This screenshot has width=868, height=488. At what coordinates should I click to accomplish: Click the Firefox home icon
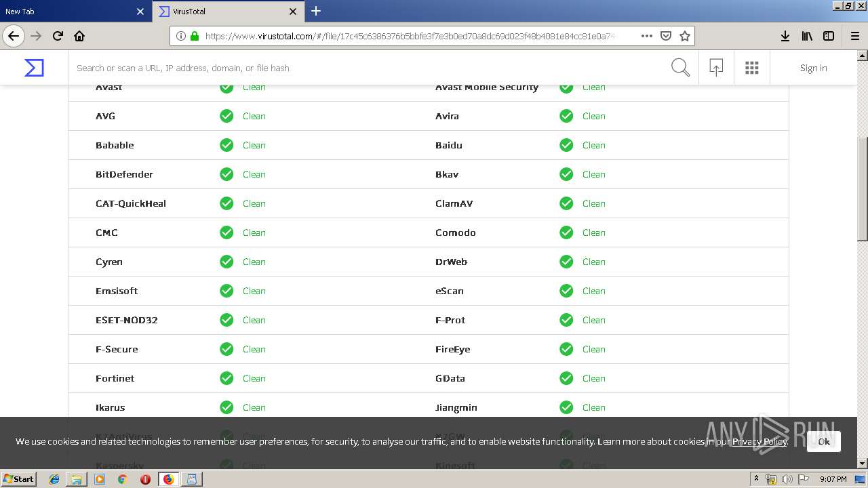point(79,36)
